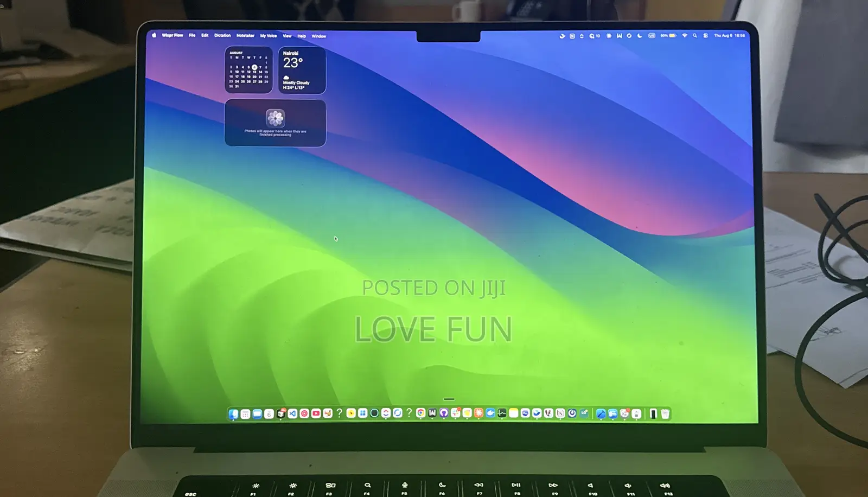Open the Mattermost circular icon in Dock
The image size is (868, 497).
572,413
